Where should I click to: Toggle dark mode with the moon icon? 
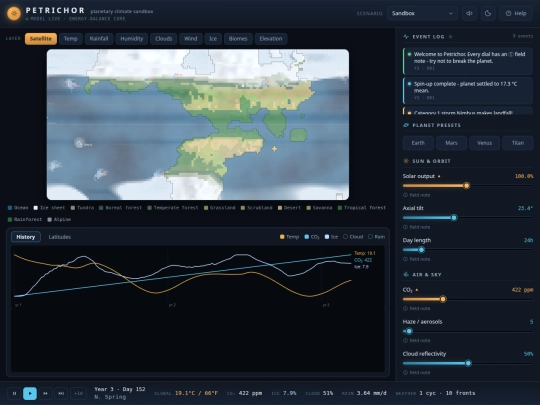488,13
